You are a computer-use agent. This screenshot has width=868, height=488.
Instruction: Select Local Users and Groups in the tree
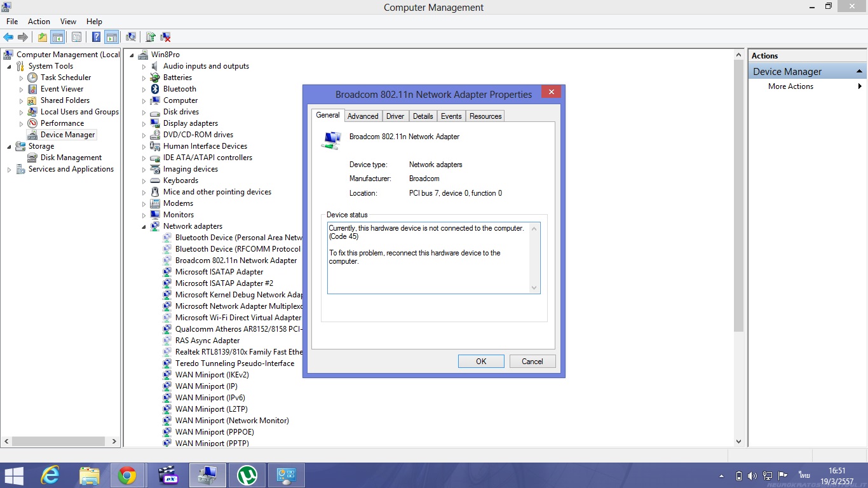79,112
